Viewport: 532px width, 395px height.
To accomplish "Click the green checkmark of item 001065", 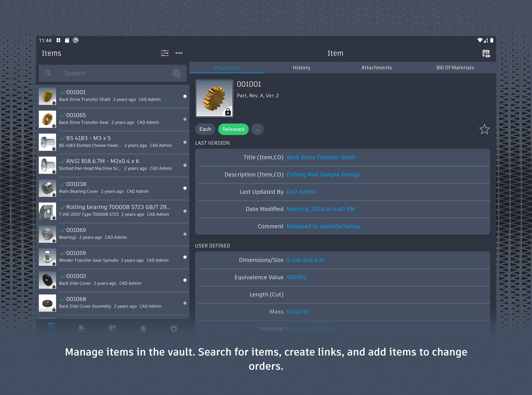I will tap(63, 115).
